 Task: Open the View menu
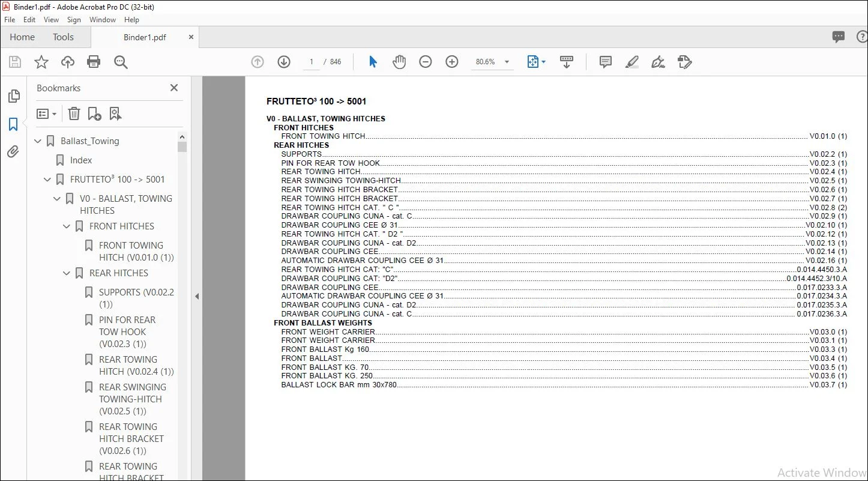point(52,20)
